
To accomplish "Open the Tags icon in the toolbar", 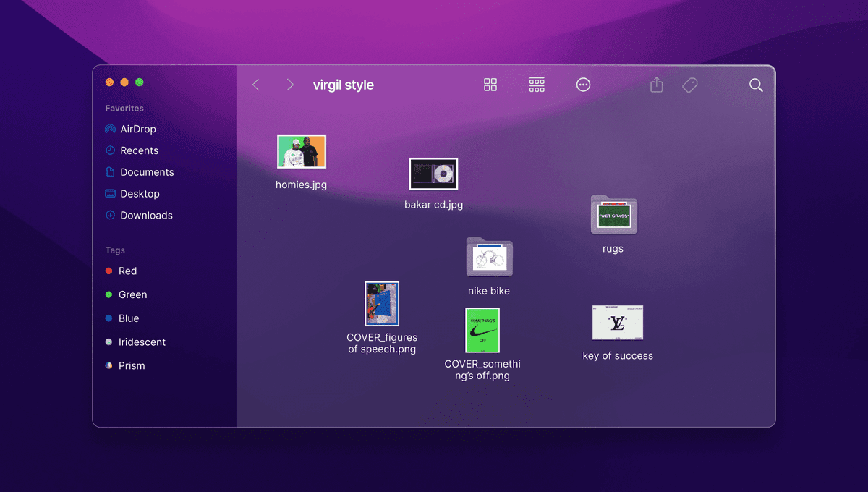I will click(689, 85).
